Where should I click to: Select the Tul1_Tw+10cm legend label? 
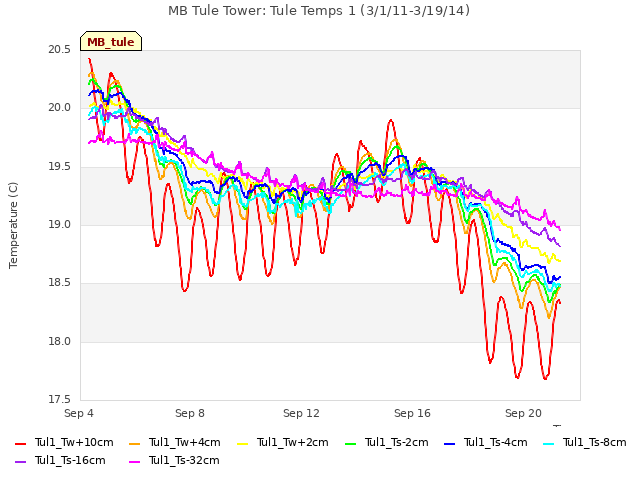pos(74,442)
